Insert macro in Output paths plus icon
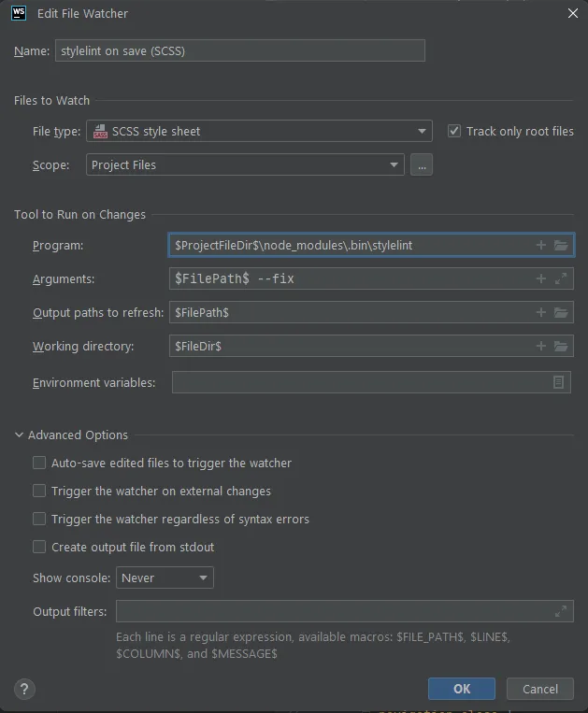Screen dimensions: 588x713 coord(540,312)
